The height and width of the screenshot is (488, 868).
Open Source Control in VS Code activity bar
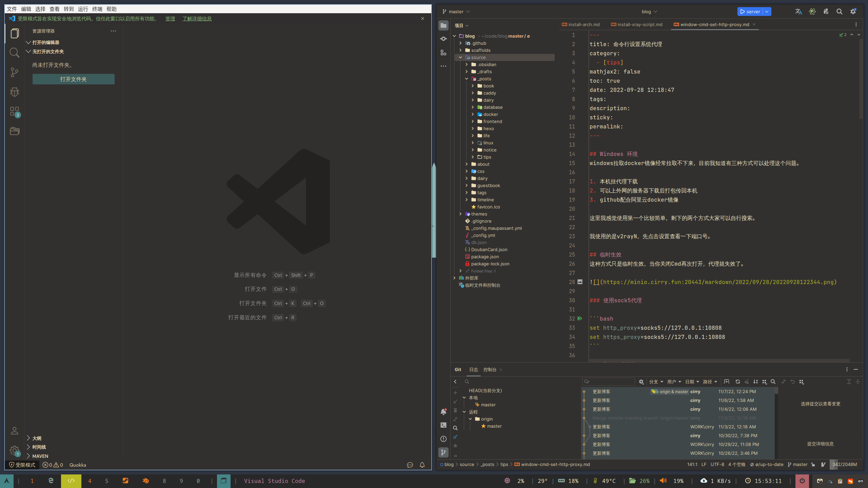(x=14, y=72)
